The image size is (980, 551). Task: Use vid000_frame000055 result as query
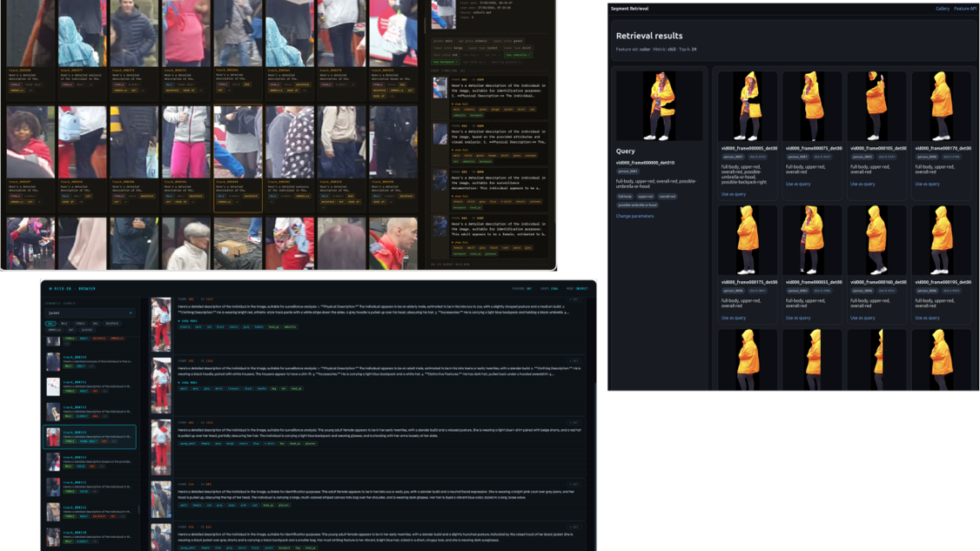coord(798,319)
